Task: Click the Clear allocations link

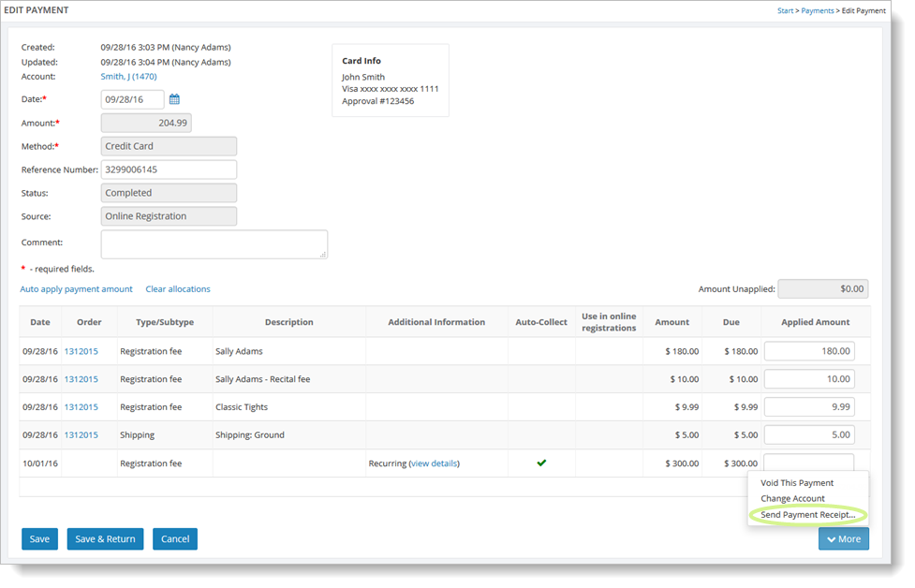Action: 178,289
